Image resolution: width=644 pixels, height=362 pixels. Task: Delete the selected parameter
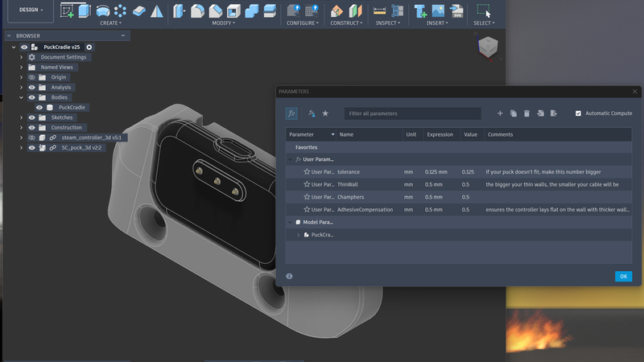tap(526, 113)
